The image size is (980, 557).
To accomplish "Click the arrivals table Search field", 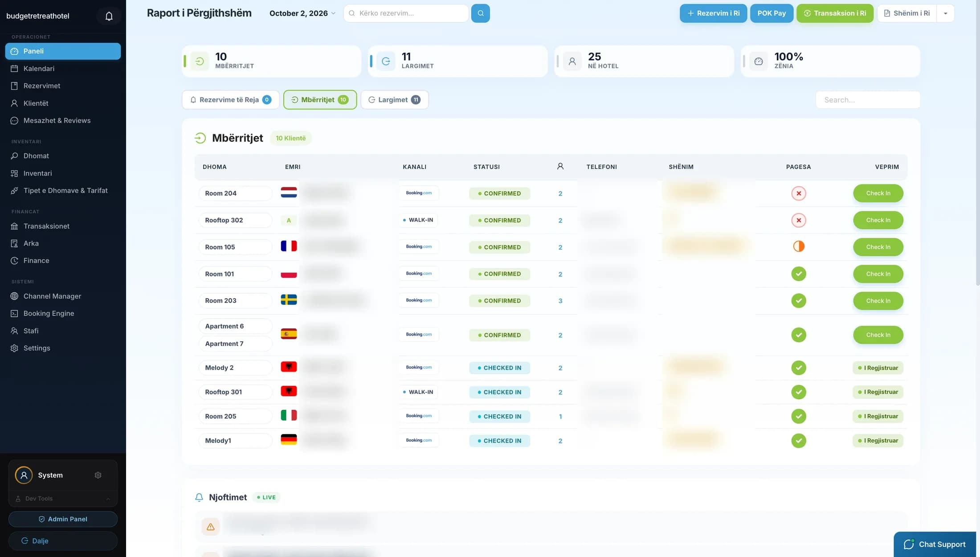I will pyautogui.click(x=868, y=100).
